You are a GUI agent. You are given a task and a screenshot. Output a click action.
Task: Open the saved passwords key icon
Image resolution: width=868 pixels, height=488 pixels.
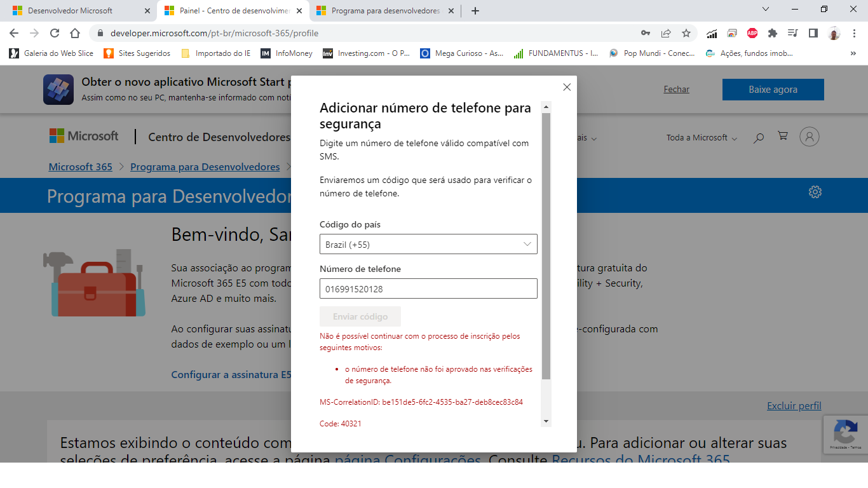(646, 33)
